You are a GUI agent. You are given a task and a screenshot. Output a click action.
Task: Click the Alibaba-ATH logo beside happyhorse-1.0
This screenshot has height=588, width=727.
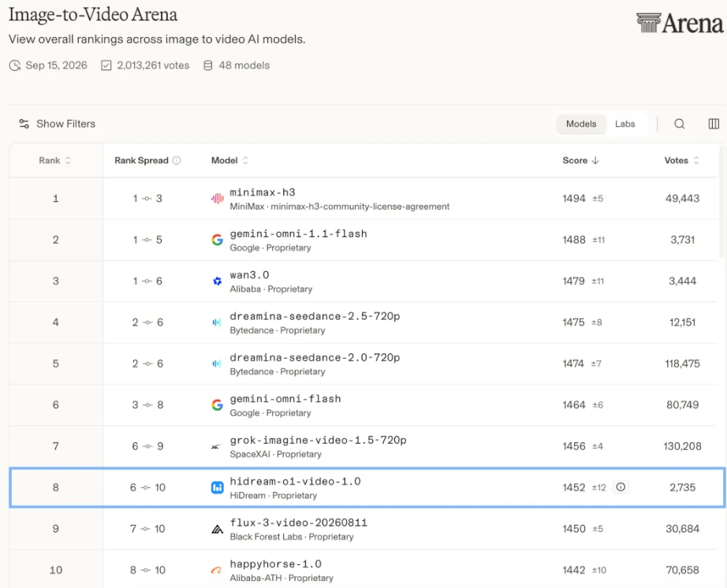217,571
